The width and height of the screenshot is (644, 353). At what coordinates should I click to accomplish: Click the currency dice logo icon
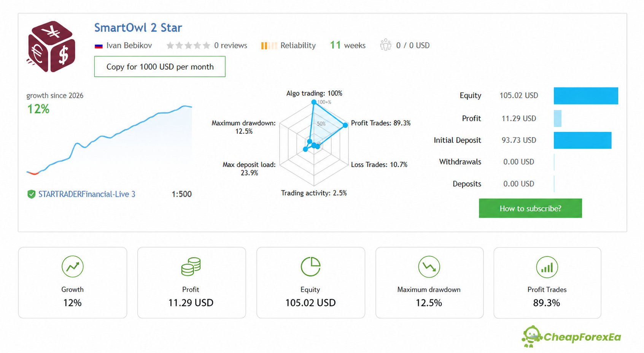[51, 46]
